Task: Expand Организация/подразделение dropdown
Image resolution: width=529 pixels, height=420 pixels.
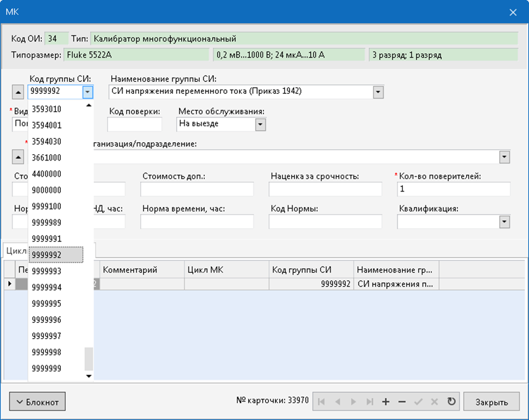Action: click(505, 157)
